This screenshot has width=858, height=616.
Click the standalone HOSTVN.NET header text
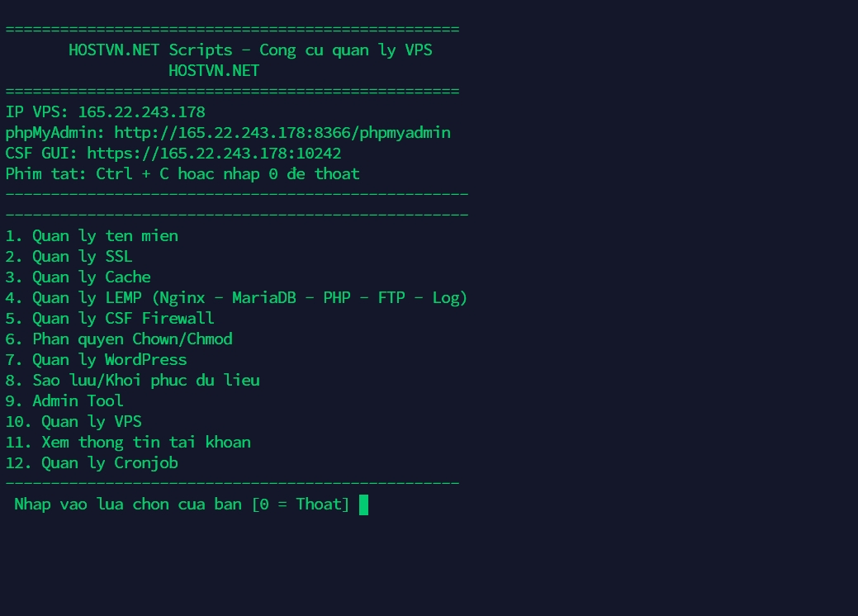click(x=214, y=71)
